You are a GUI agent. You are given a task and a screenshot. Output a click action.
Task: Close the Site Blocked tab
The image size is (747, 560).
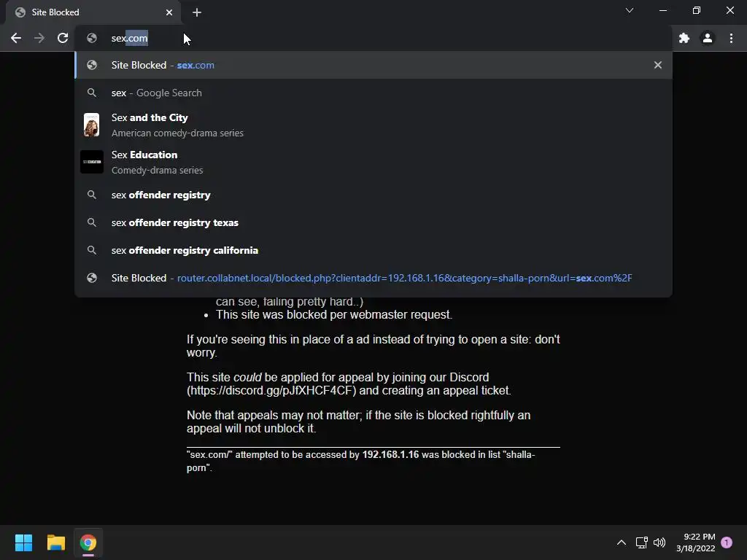click(169, 12)
